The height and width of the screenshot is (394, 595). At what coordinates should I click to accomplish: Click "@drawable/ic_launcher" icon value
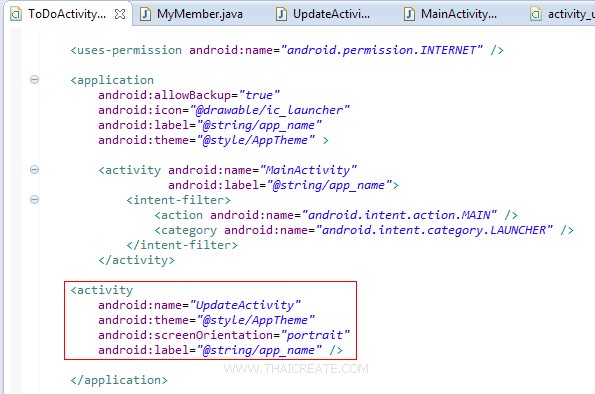(x=269, y=110)
